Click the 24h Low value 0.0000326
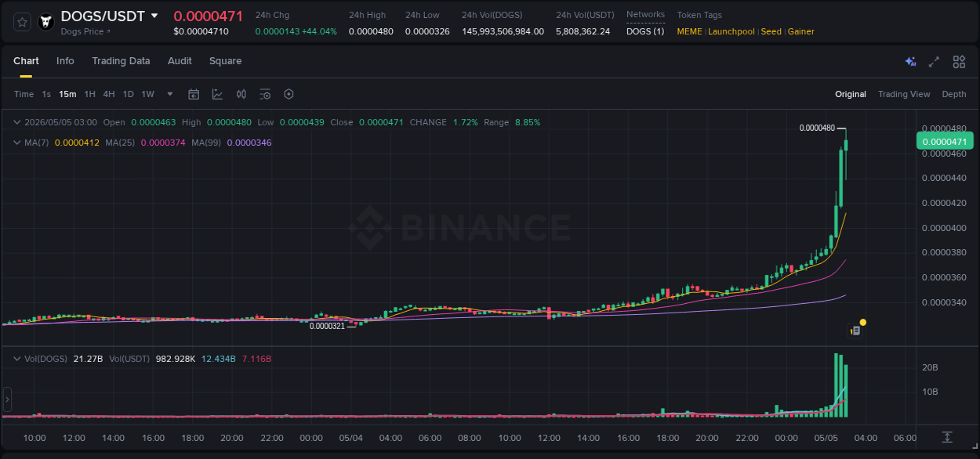Viewport: 980px width, 459px height. coord(427,31)
